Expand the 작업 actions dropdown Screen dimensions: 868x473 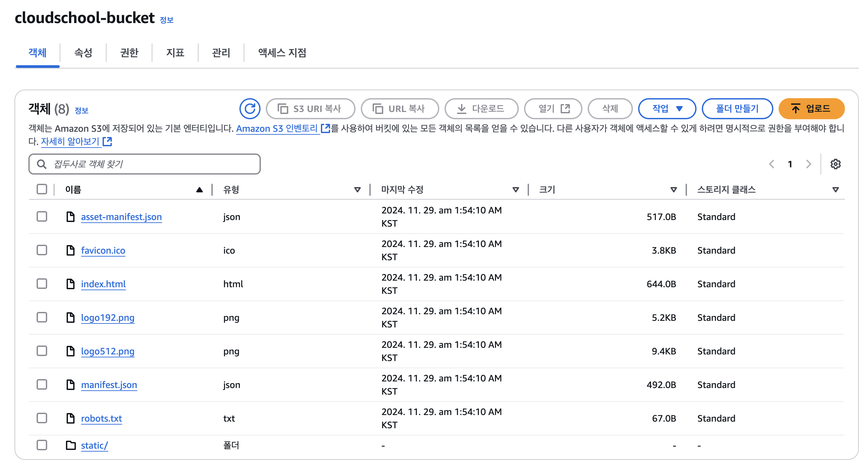click(x=667, y=108)
